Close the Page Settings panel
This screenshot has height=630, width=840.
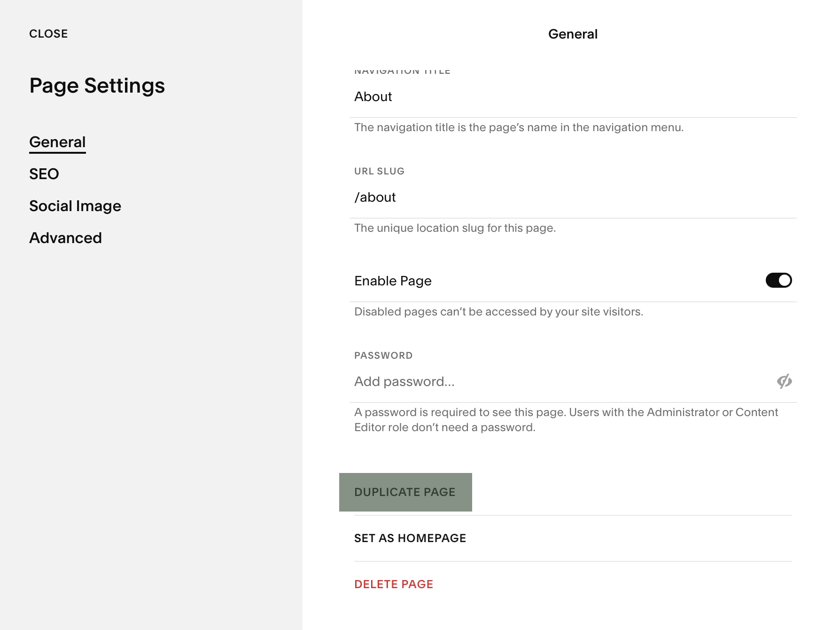coord(48,34)
